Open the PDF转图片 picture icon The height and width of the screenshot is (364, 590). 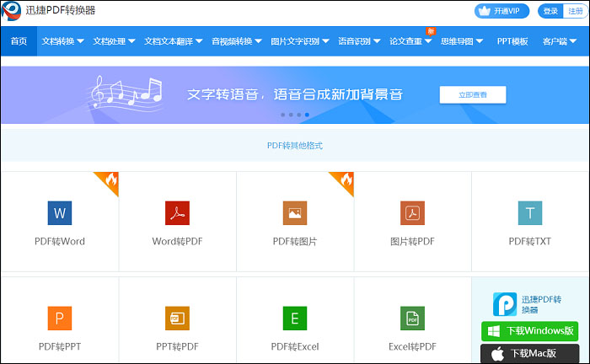(x=295, y=213)
